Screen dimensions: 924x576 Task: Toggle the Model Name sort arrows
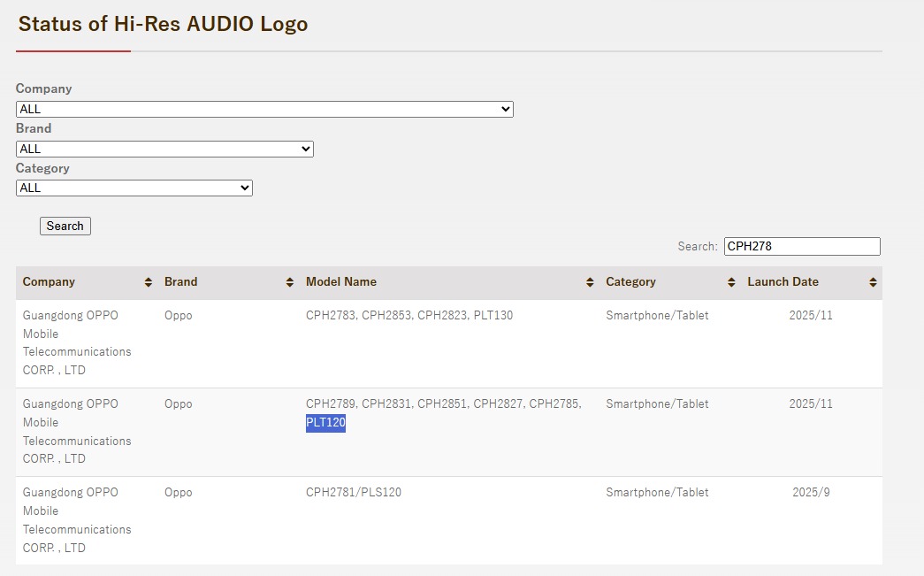tap(590, 282)
